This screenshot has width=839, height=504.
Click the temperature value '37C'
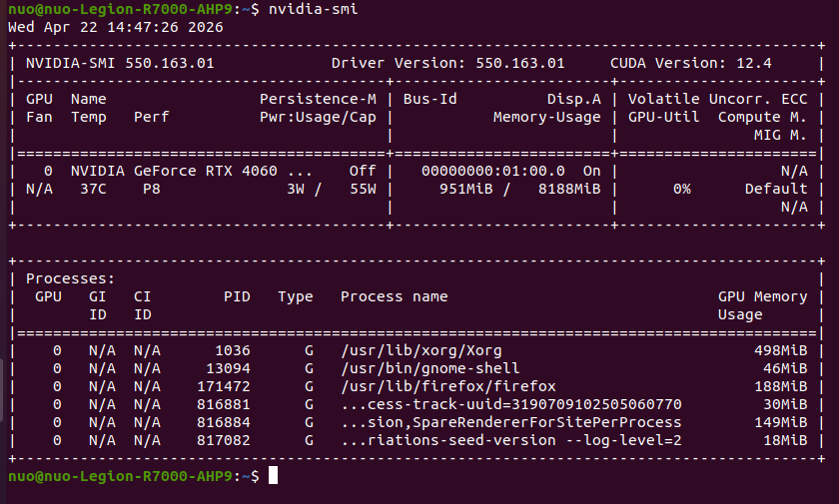93,189
